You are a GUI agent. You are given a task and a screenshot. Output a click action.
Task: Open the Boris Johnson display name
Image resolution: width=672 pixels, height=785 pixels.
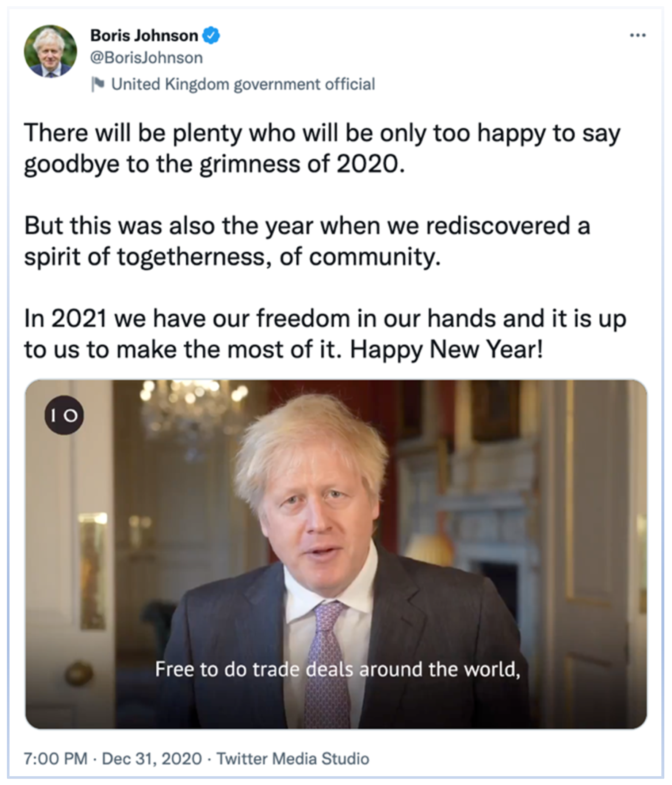144,35
